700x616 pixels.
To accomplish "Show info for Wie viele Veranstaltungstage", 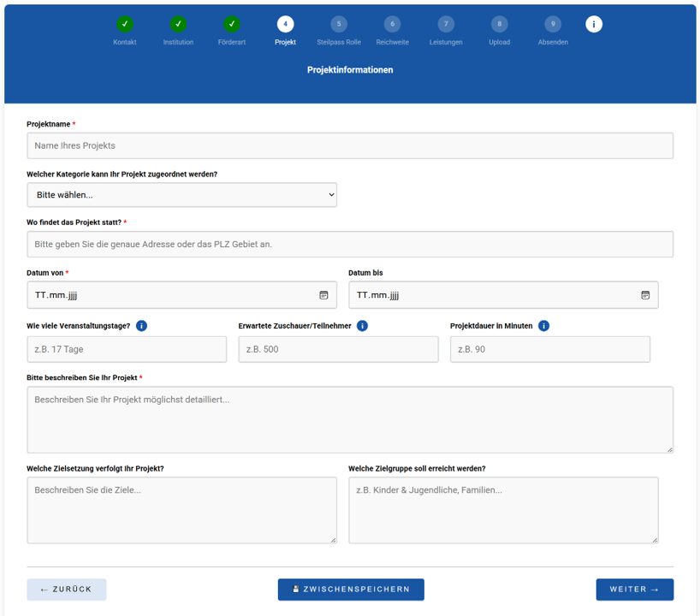I will pyautogui.click(x=141, y=326).
